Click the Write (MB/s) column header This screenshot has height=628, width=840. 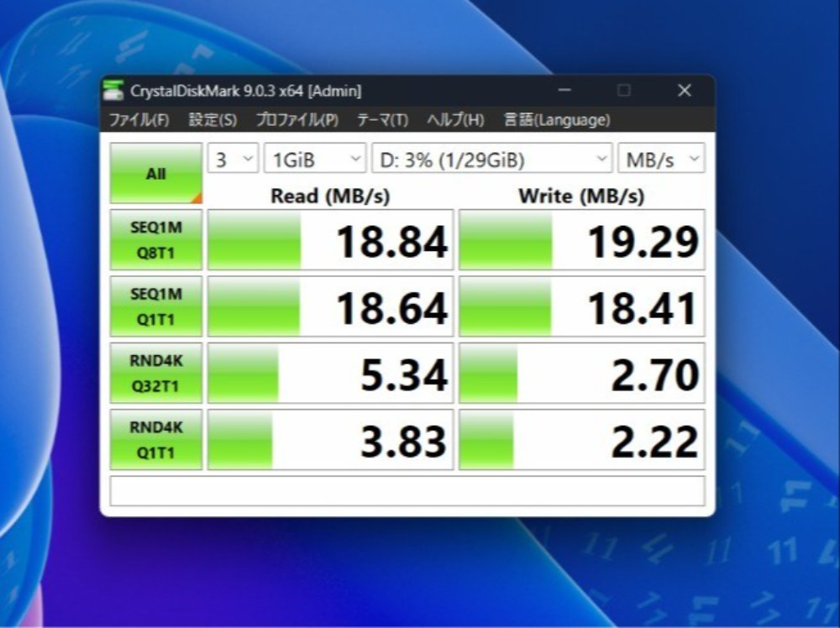coord(581,196)
